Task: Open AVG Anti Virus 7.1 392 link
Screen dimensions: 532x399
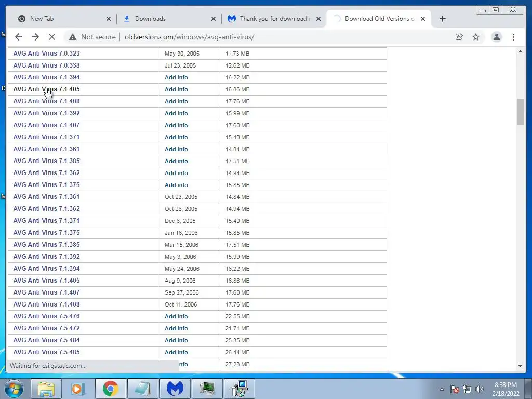Action: coord(46,113)
